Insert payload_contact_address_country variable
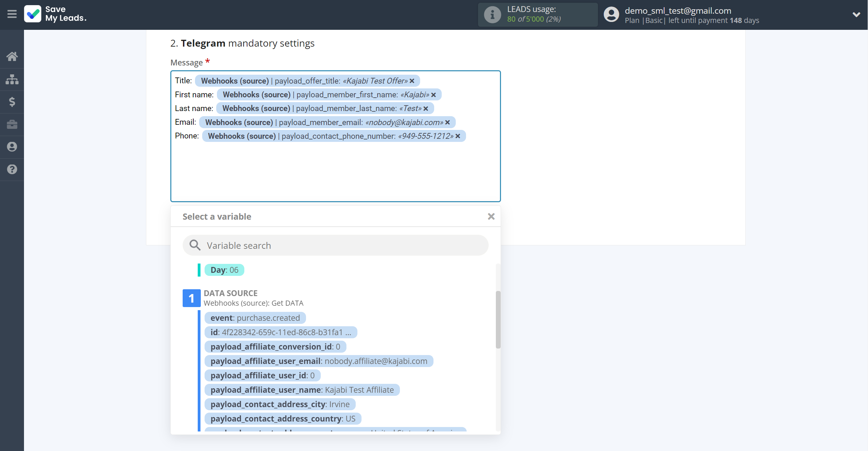Screen dimensions: 868x451 pos(283,419)
